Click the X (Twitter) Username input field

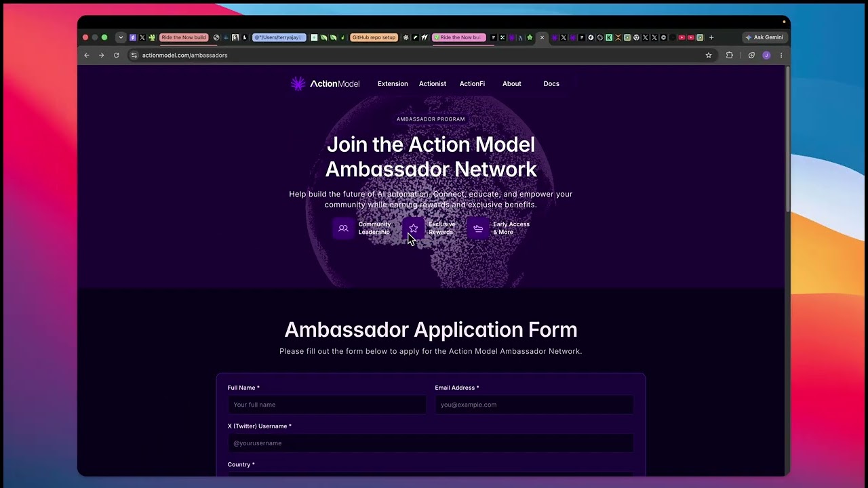click(x=431, y=443)
